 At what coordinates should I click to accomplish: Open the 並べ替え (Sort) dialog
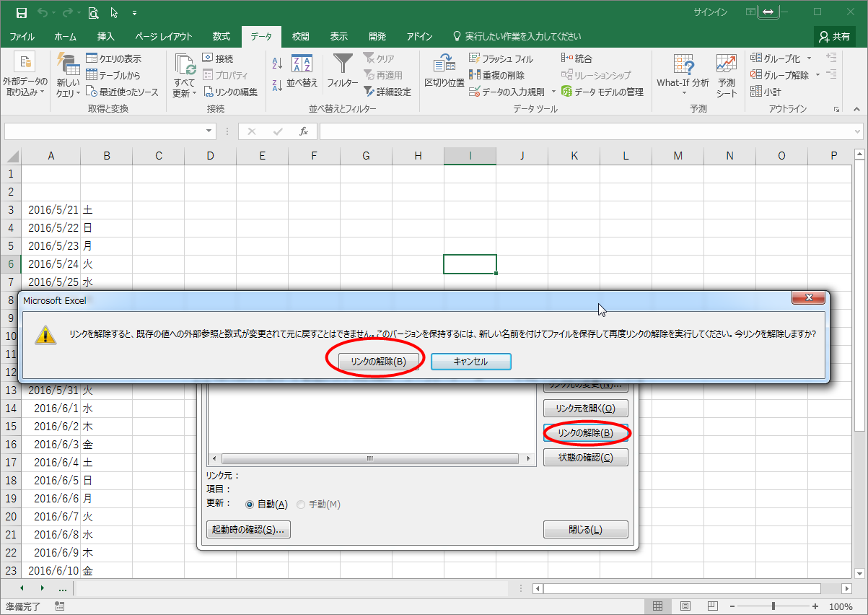tap(302, 72)
